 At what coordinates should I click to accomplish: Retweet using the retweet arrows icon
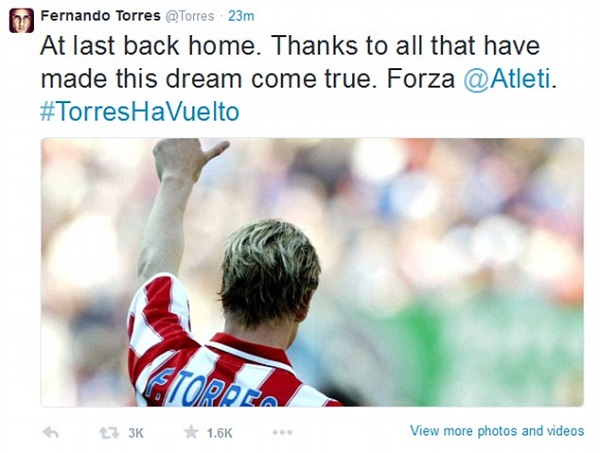109,433
